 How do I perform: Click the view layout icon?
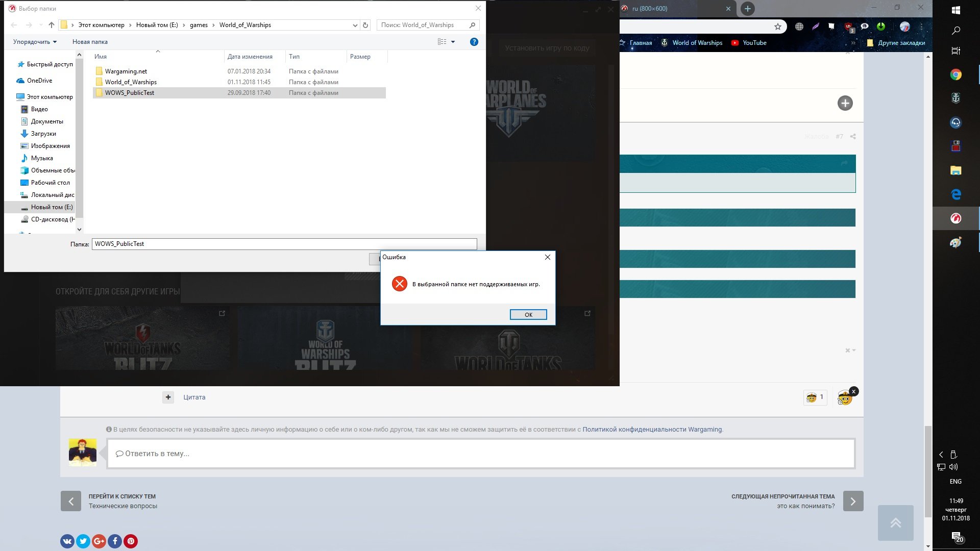pos(442,42)
